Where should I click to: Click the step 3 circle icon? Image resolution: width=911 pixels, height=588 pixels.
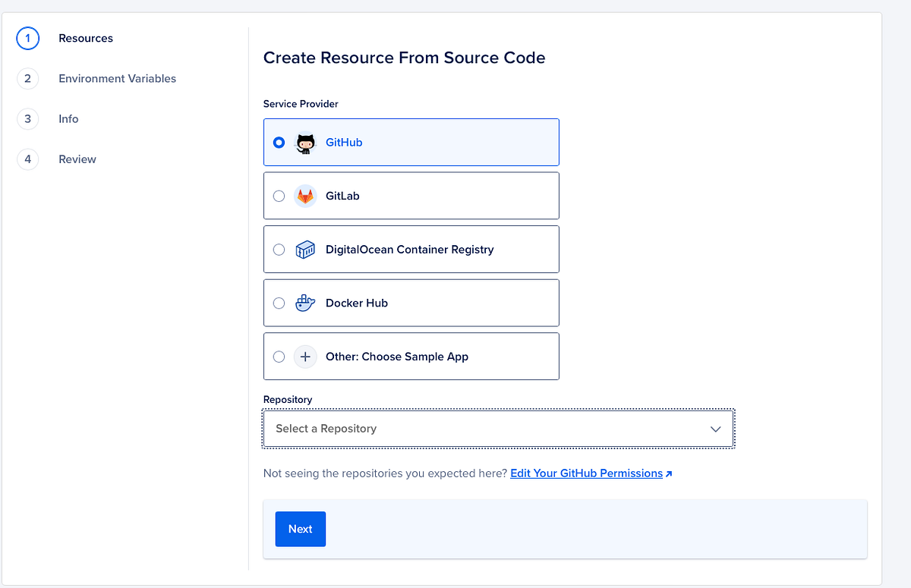point(27,118)
